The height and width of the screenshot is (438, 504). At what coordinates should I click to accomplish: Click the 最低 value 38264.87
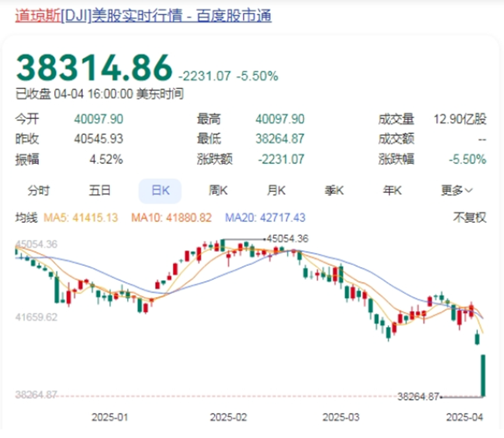point(280,139)
